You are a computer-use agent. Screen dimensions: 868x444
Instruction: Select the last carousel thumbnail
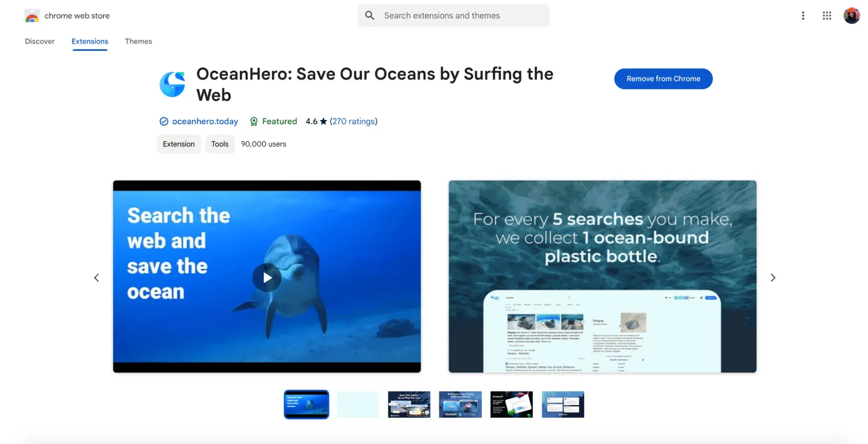pos(563,405)
